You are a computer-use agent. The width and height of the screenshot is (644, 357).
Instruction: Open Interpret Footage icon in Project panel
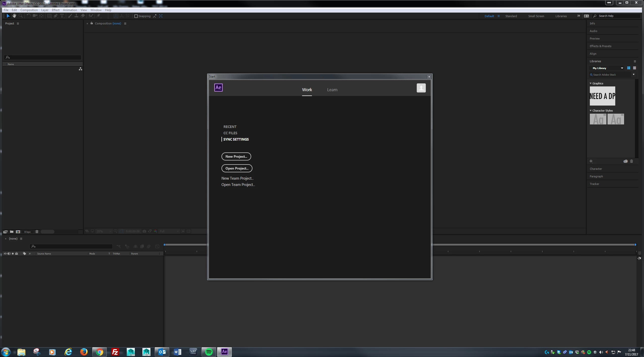point(5,232)
